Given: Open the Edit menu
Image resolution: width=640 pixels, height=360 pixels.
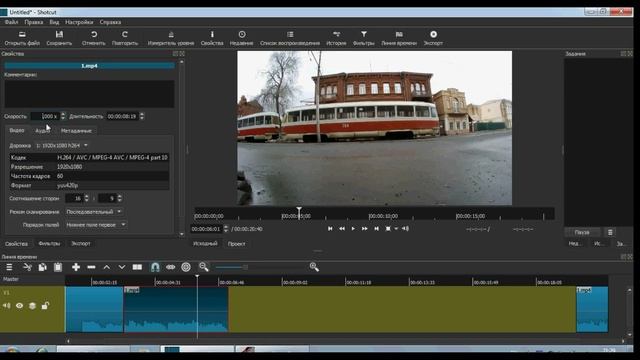Looking at the screenshot, I should point(33,22).
